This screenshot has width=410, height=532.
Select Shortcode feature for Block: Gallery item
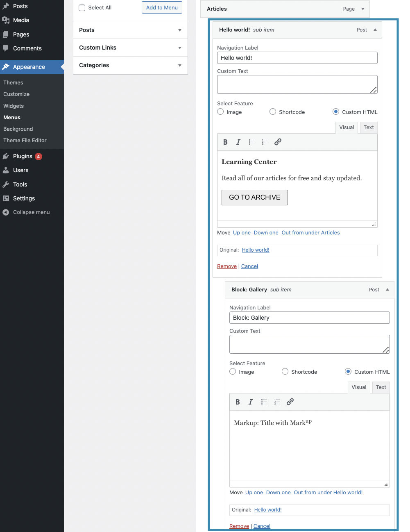pos(285,371)
